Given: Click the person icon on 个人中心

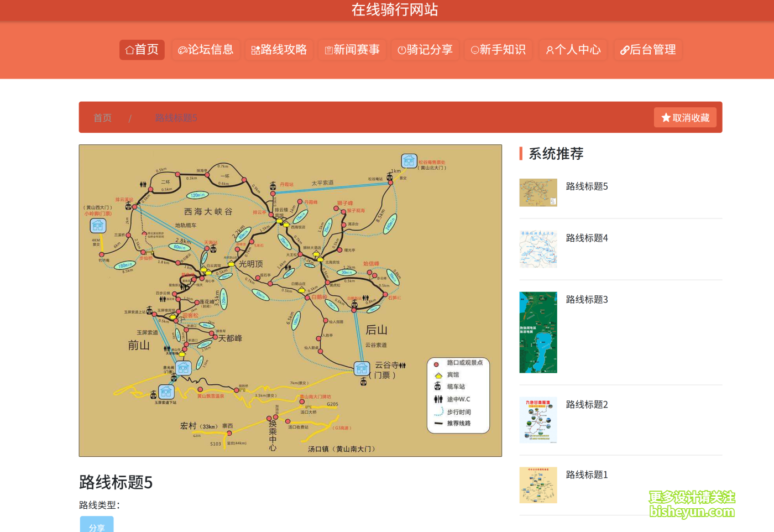Looking at the screenshot, I should [x=550, y=50].
